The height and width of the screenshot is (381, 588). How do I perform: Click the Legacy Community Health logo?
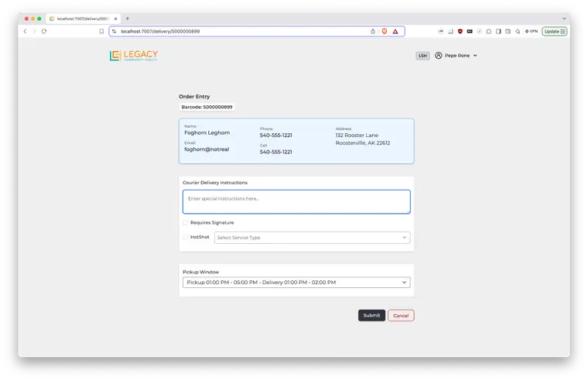click(134, 56)
